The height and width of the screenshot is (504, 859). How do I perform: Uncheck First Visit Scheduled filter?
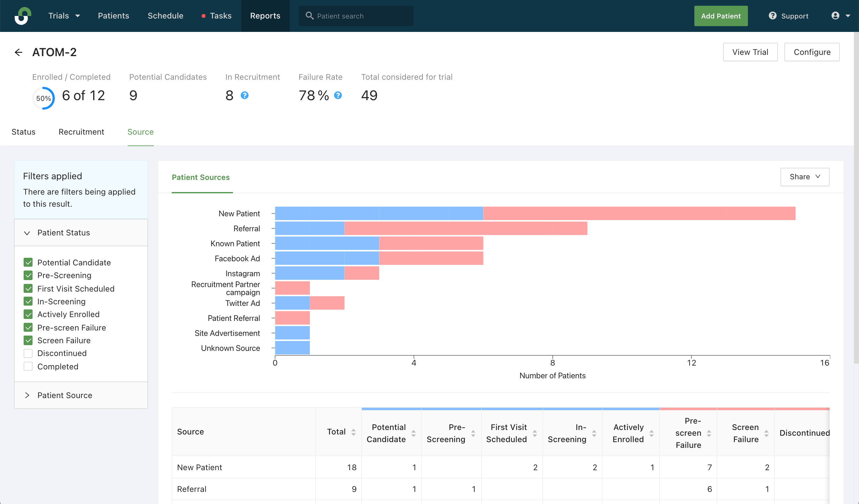pos(28,289)
